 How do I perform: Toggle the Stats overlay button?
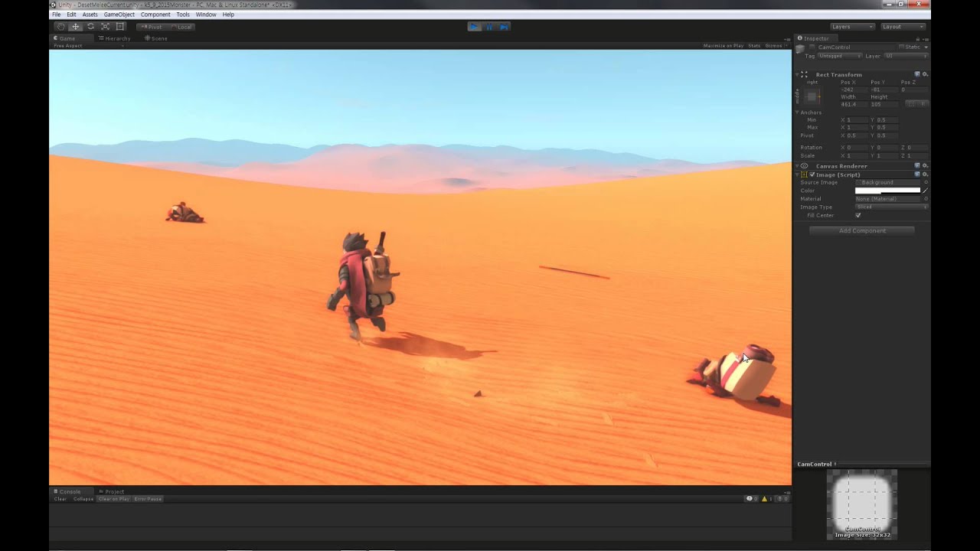tap(754, 46)
